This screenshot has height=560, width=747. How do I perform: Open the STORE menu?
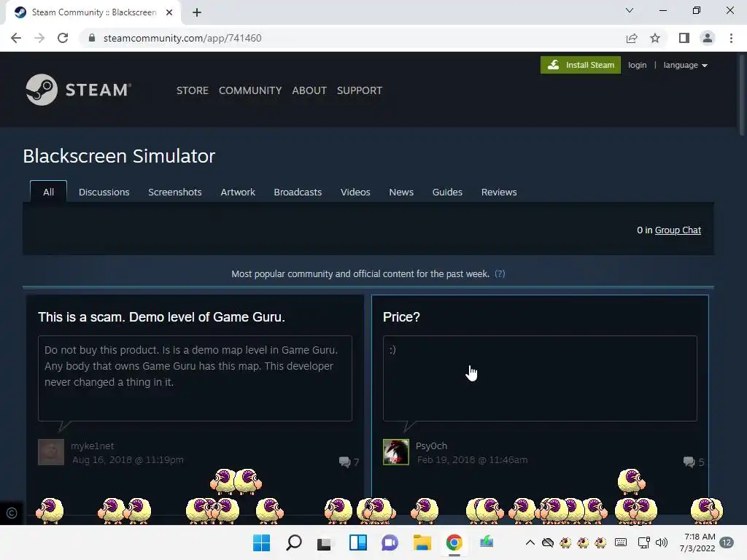193,90
